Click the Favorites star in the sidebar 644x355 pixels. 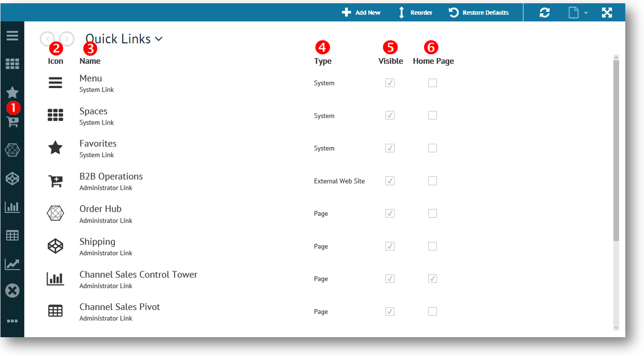tap(12, 92)
